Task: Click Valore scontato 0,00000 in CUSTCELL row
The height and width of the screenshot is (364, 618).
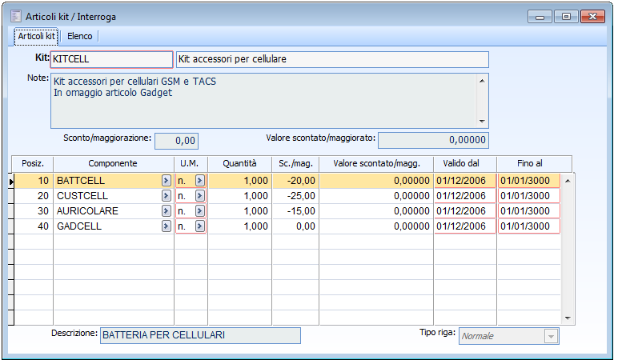Action: tap(376, 196)
